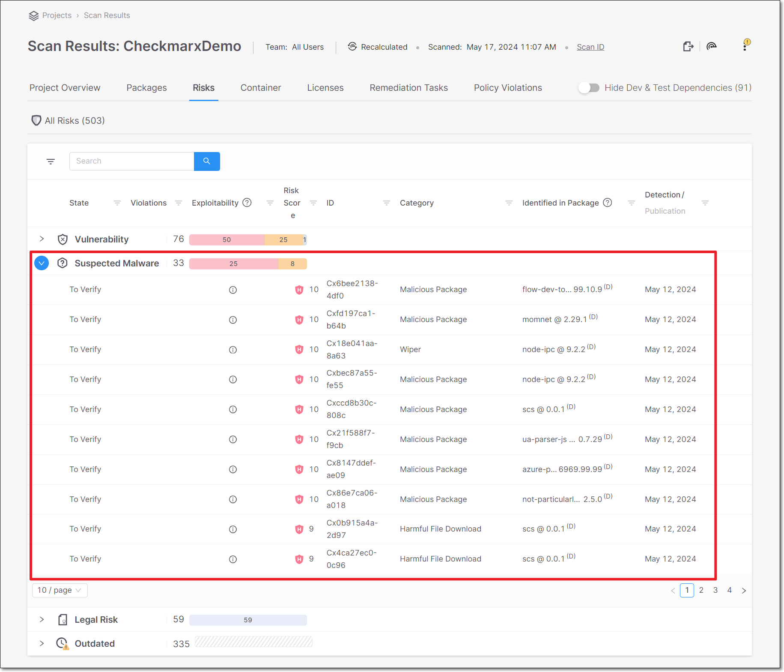This screenshot has width=784, height=672.
Task: Click the Identified in Package help icon
Action: click(x=608, y=203)
